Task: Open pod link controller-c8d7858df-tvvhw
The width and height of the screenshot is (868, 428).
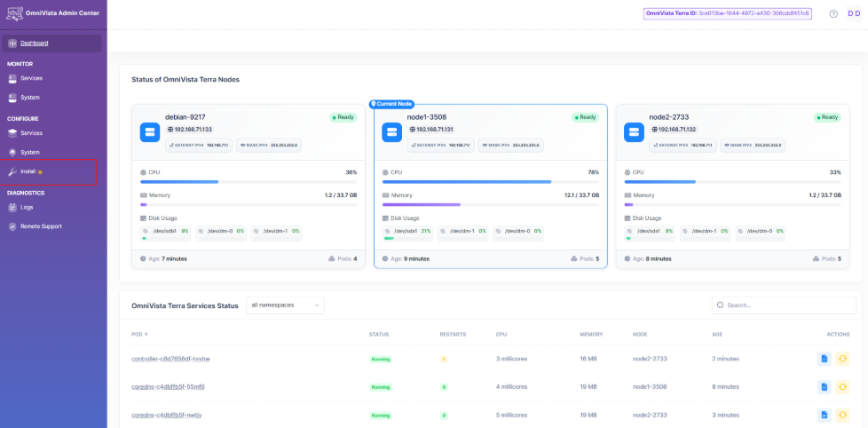Action: 170,359
